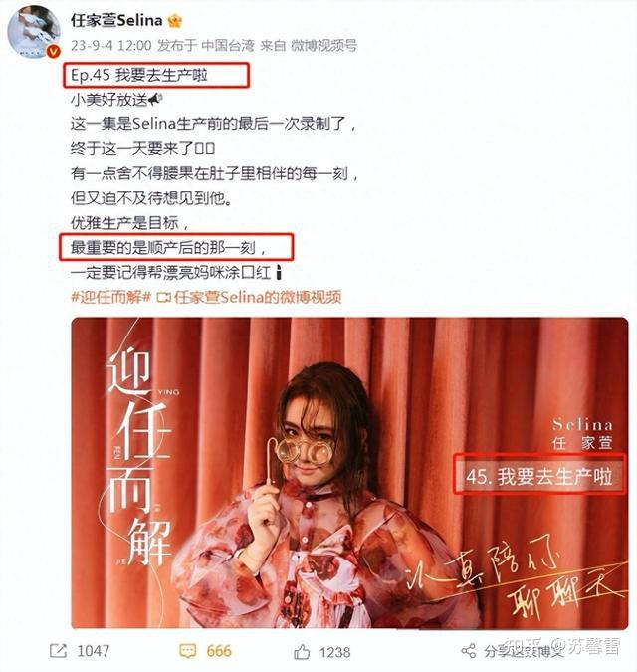This screenshot has height=672, width=637.
Task: Click the 666 comment count
Action: pos(219,651)
